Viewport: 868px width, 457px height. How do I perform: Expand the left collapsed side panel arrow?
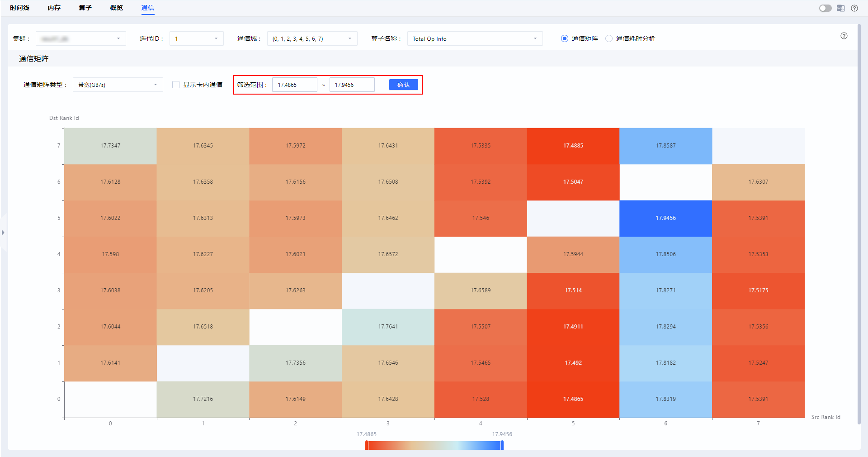click(x=3, y=233)
